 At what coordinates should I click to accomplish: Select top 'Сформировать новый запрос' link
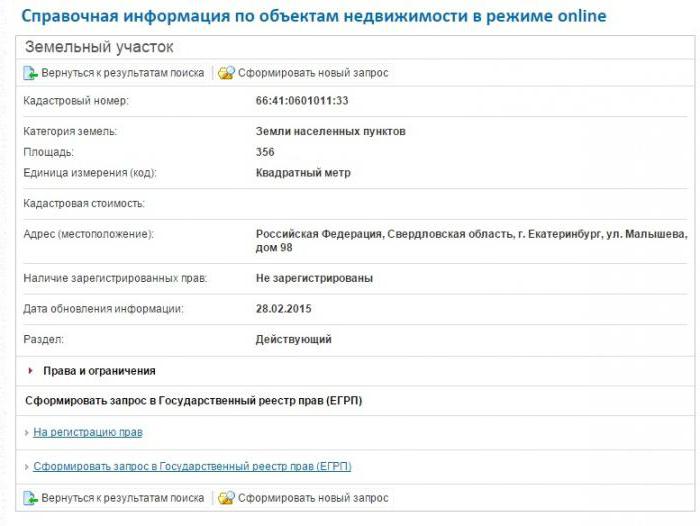coord(313,73)
